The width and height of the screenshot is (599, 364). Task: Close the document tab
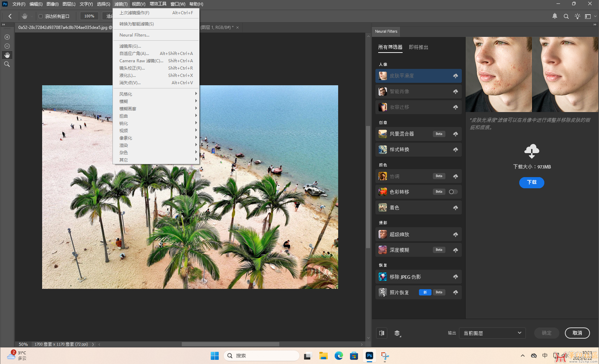click(x=238, y=27)
